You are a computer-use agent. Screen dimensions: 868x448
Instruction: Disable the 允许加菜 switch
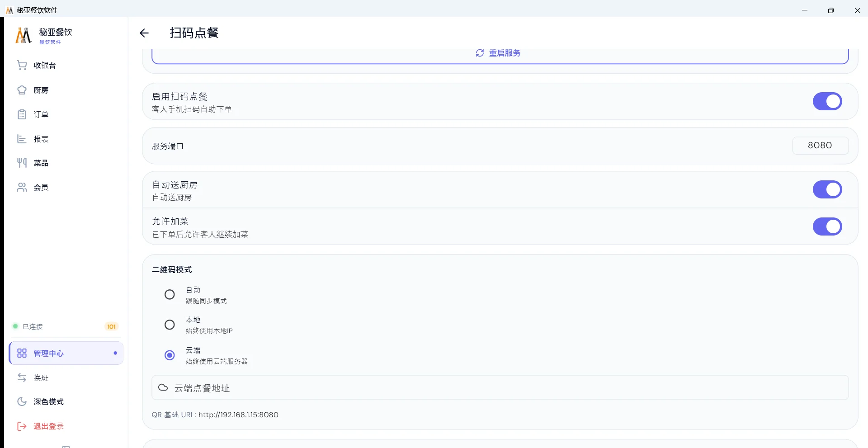click(x=827, y=226)
